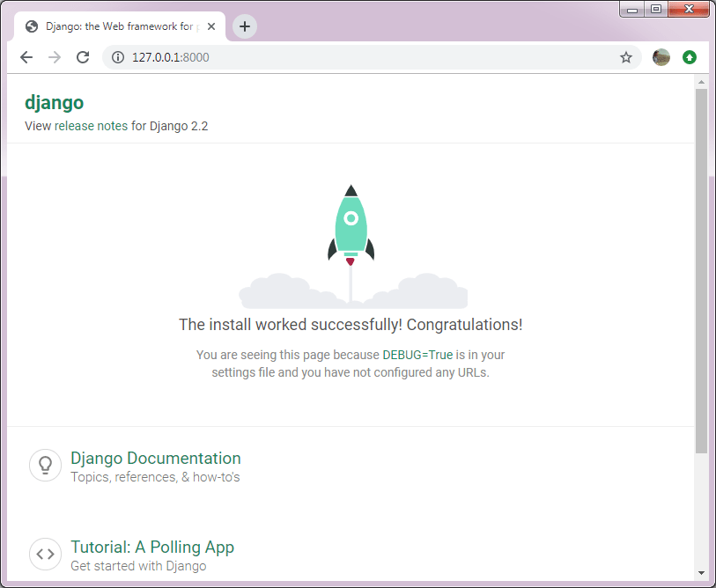
Task: Open the release notes link
Action: pos(91,126)
